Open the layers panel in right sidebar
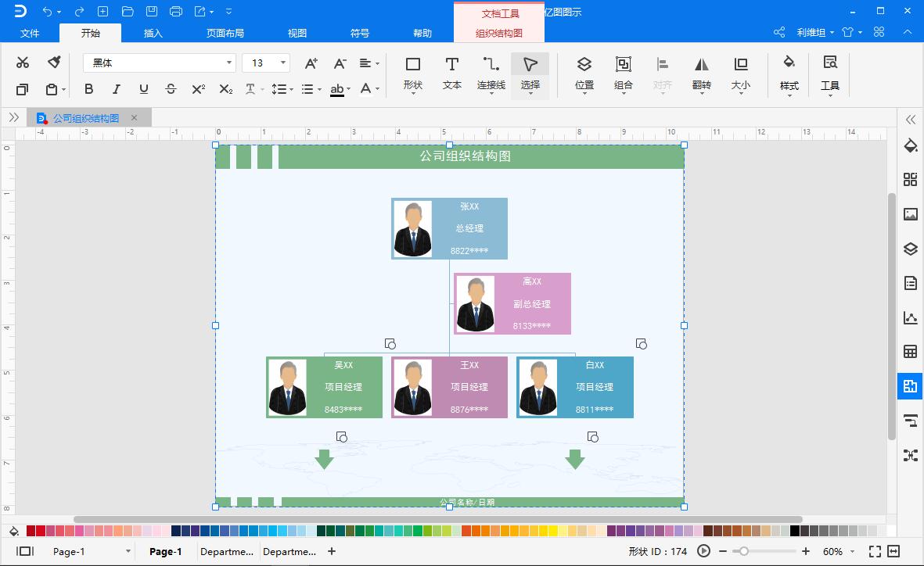Screen dimensions: 924x566 click(911, 249)
